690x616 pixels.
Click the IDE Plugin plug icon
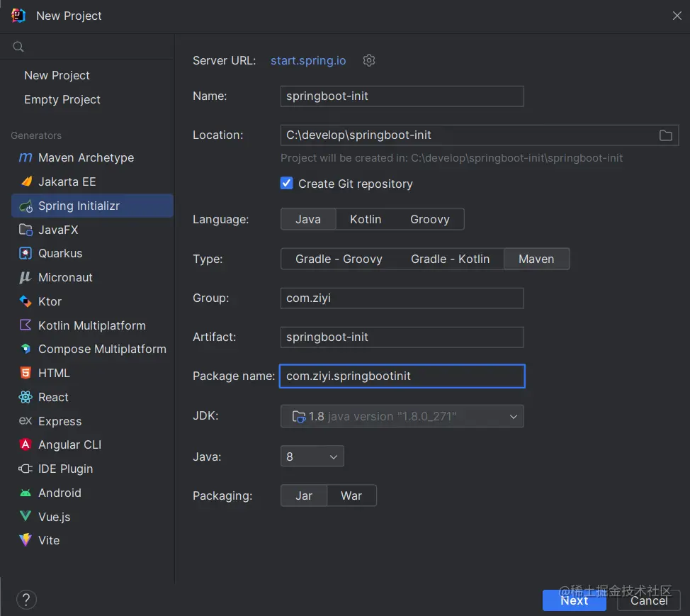(26, 469)
